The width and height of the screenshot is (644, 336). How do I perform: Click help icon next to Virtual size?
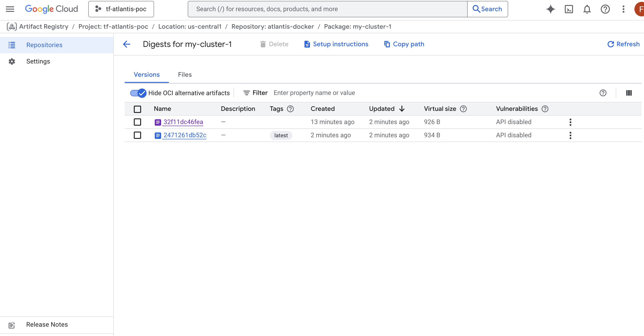coord(463,109)
